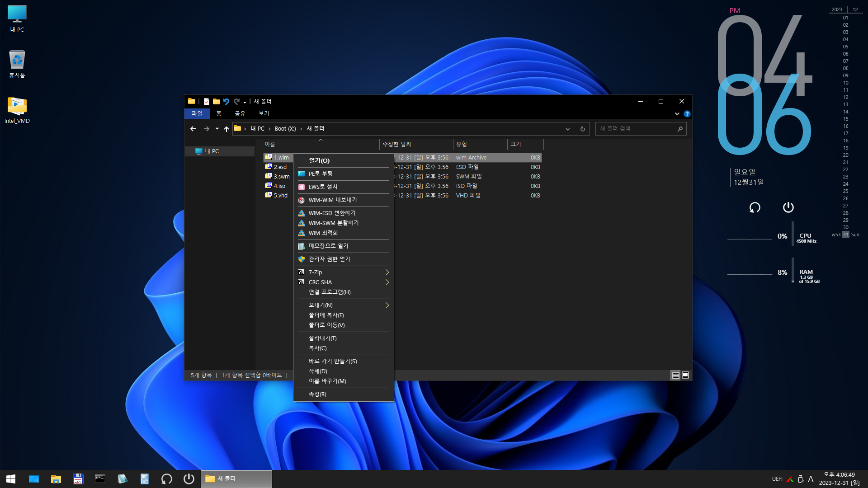
Task: Switch to large icons view in status bar
Action: click(685, 375)
